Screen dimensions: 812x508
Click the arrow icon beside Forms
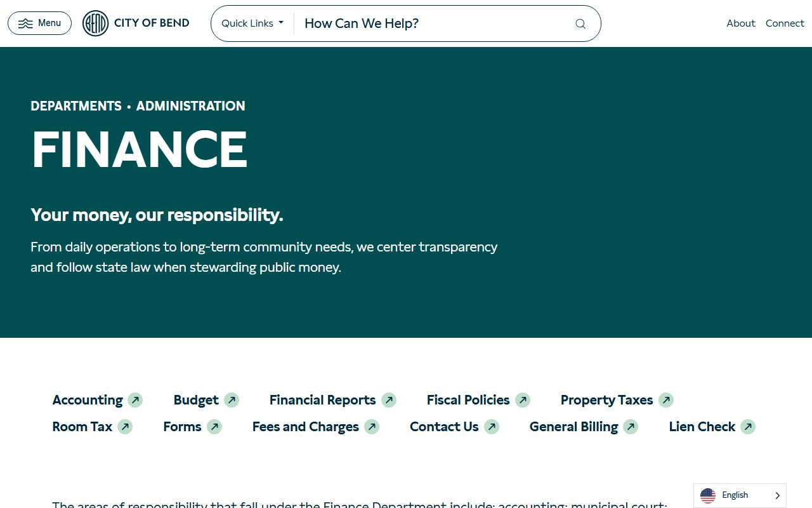(x=214, y=427)
